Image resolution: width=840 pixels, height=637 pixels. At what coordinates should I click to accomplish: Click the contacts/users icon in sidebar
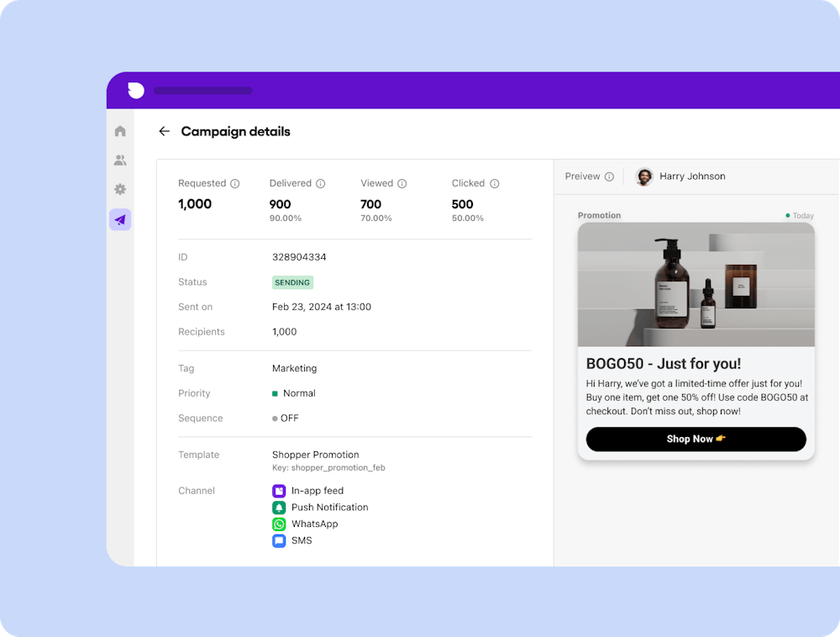tap(119, 160)
